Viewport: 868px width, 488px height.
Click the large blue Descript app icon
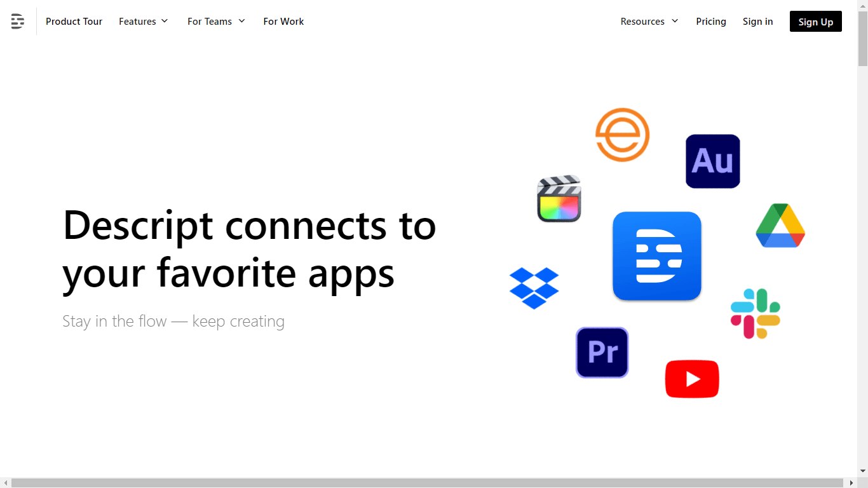(657, 256)
